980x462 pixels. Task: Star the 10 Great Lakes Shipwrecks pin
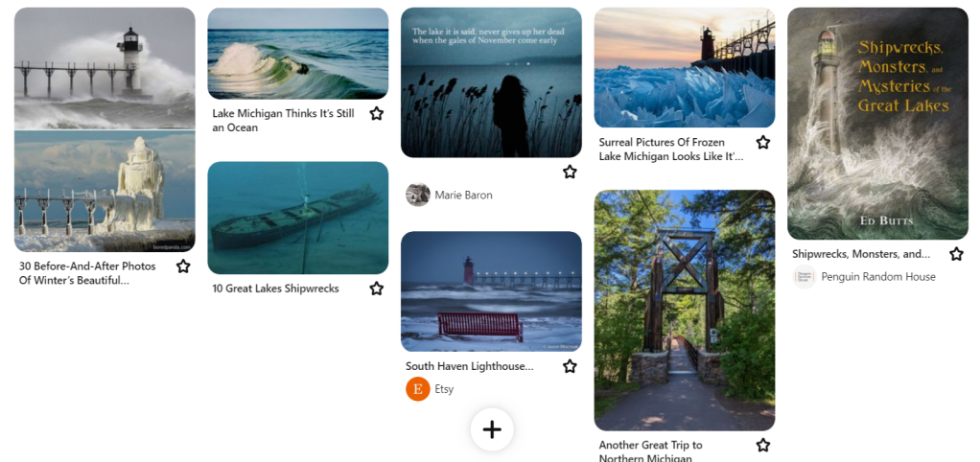(x=377, y=289)
